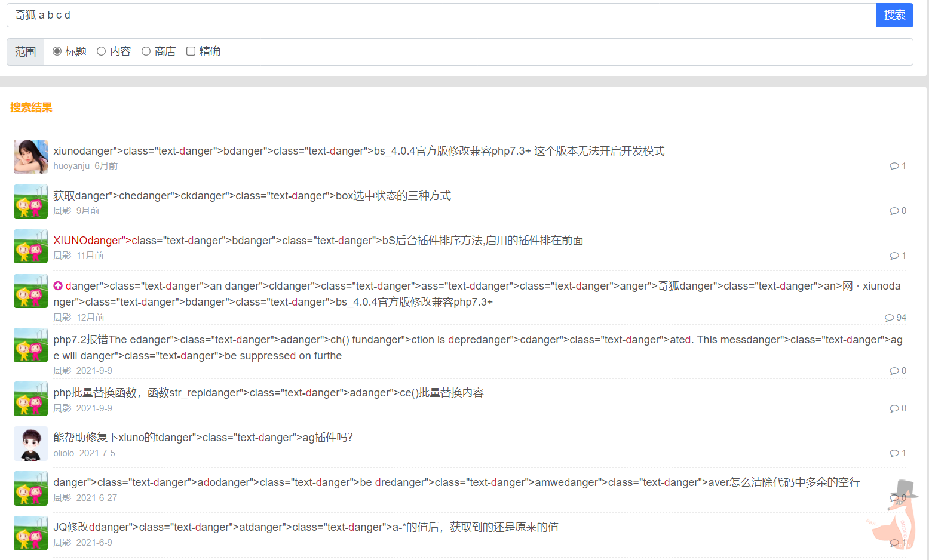Click the oliolo username link
This screenshot has width=929, height=560.
click(x=64, y=453)
